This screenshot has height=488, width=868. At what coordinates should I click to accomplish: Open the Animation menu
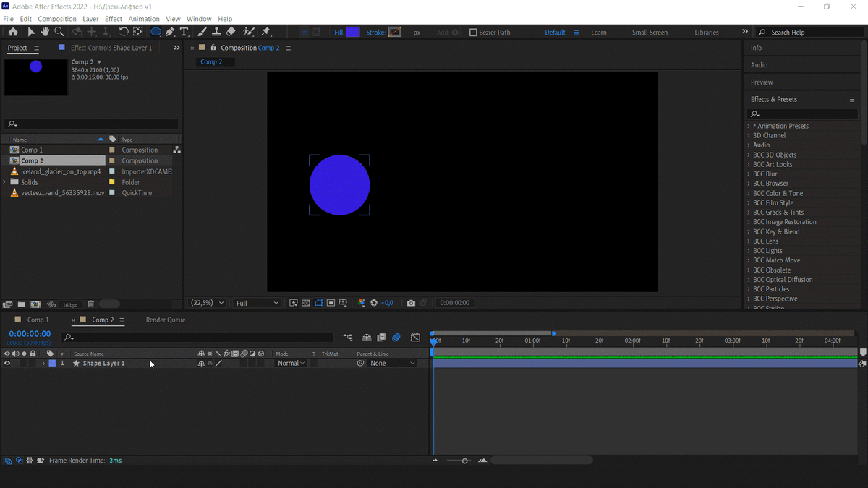(x=144, y=19)
